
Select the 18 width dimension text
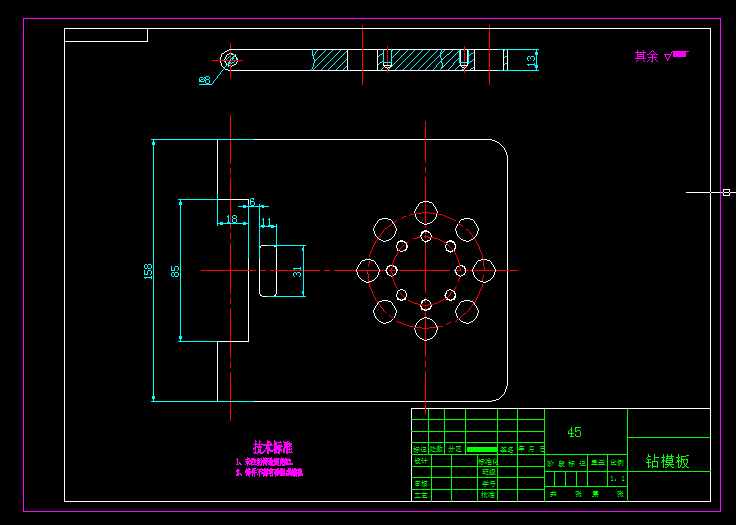coord(232,219)
